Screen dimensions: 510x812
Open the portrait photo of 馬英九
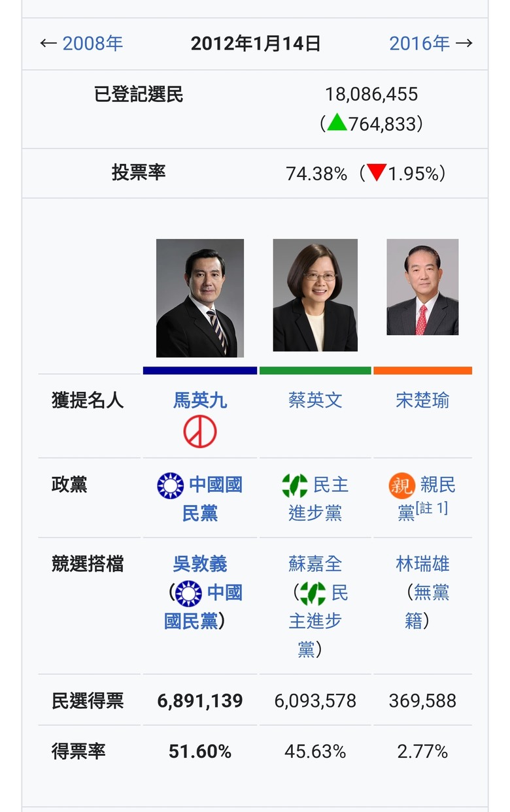click(x=200, y=298)
